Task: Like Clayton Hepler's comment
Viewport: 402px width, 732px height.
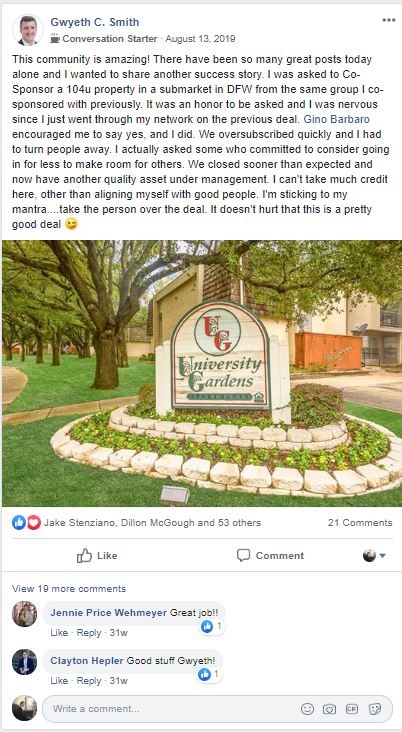Action: pos(59,681)
